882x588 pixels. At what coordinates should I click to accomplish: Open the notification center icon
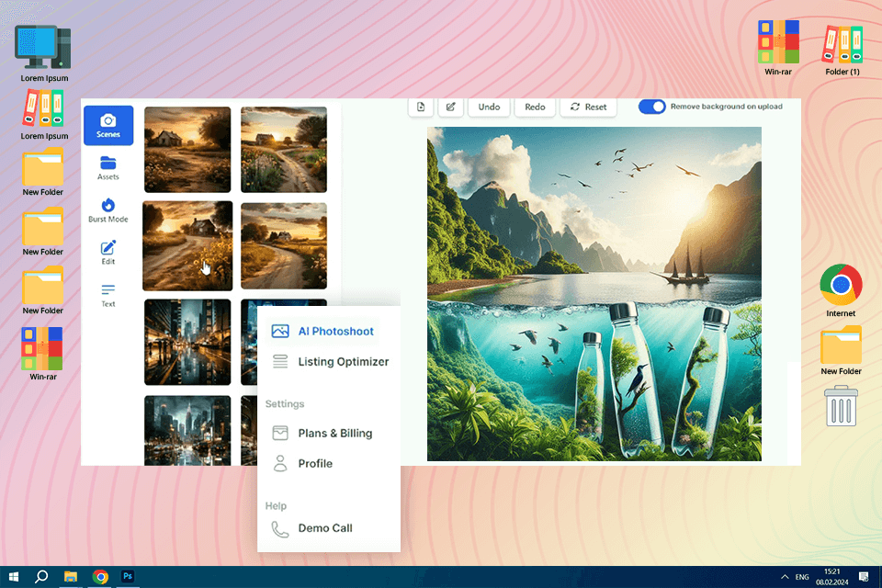[x=864, y=577]
